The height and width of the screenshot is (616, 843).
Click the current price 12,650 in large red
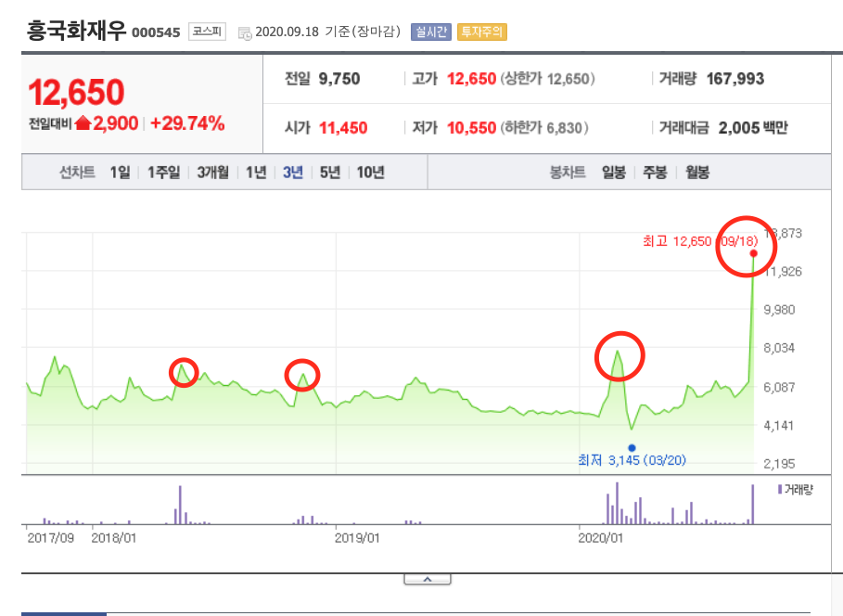click(x=76, y=92)
